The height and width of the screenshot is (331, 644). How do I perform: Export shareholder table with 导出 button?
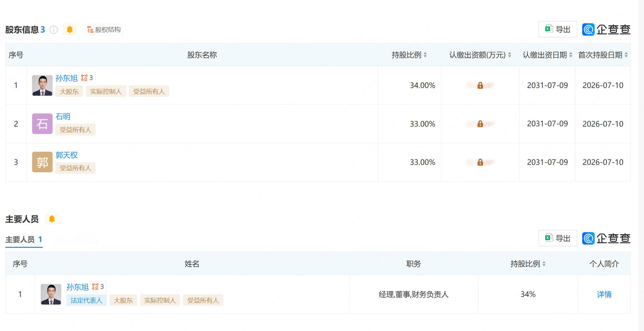point(558,29)
